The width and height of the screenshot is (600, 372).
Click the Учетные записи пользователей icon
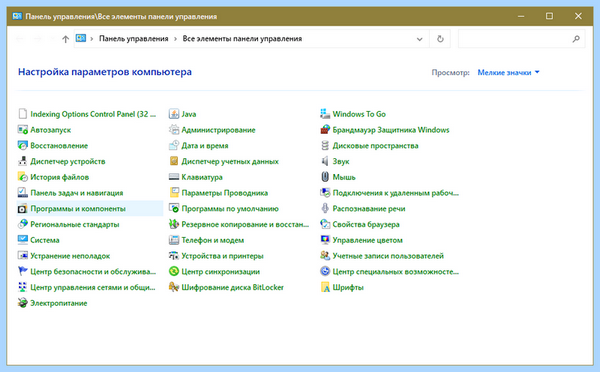click(x=325, y=256)
